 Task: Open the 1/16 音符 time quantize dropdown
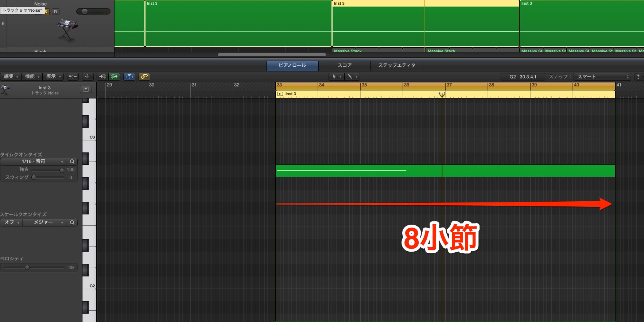tap(34, 162)
